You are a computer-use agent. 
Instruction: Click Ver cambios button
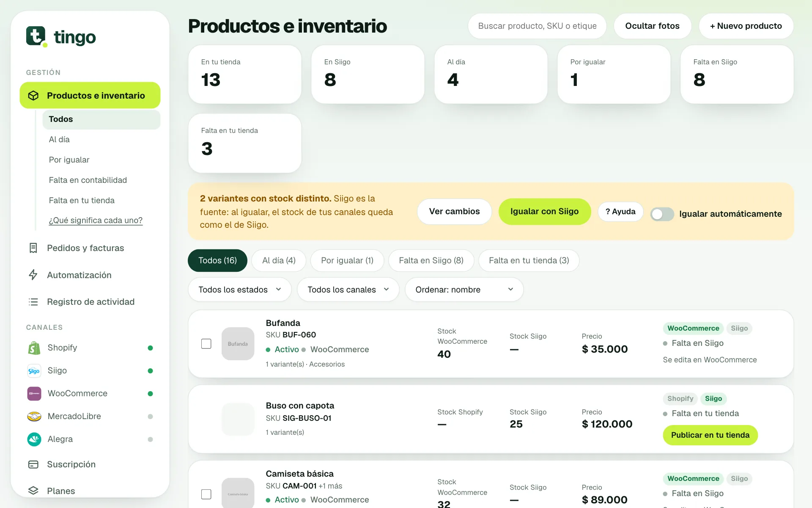click(455, 212)
